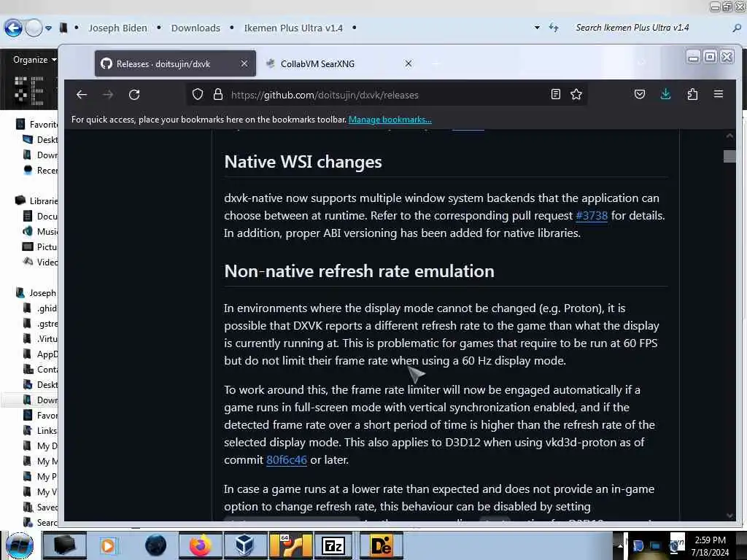Show site security padlock info

coord(218,94)
